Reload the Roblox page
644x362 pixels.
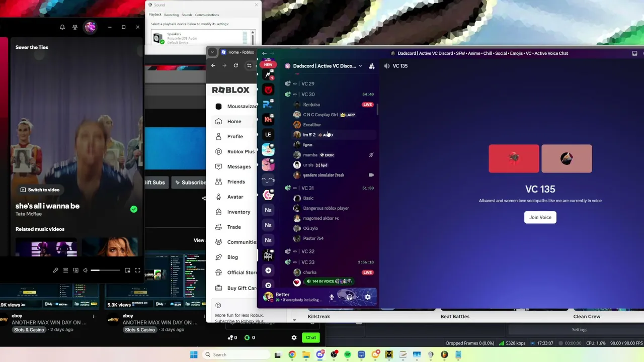coord(235,65)
